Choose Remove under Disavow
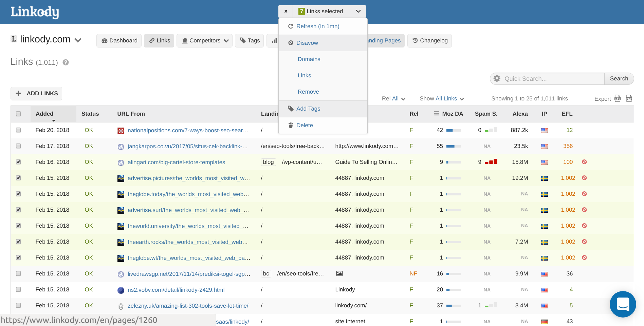644x326 pixels. (323, 92)
